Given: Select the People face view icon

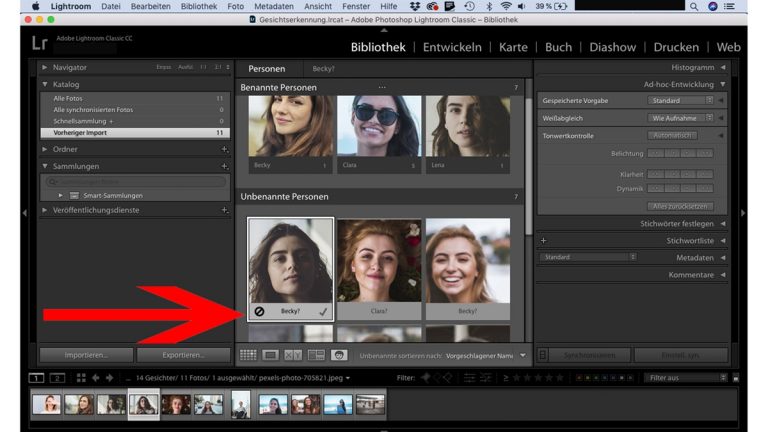Looking at the screenshot, I should (x=339, y=355).
